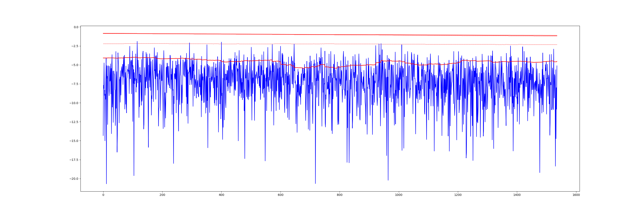The image size is (644, 215).
Task: Click the x-axis label 1400
Action: pyautogui.click(x=517, y=195)
